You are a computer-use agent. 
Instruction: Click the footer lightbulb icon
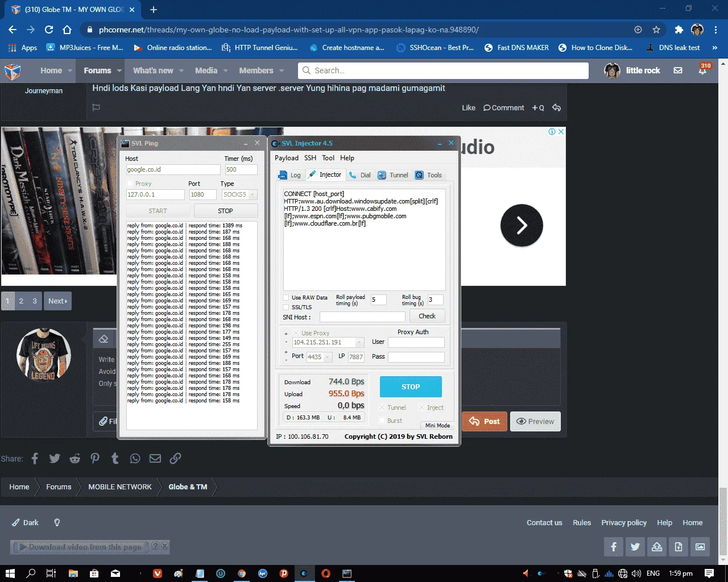pos(57,522)
